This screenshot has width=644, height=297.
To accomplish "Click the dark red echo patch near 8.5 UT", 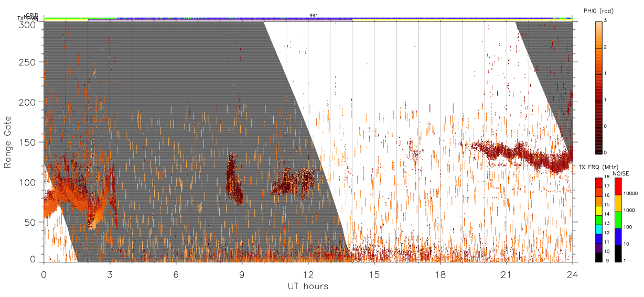I will (x=233, y=179).
